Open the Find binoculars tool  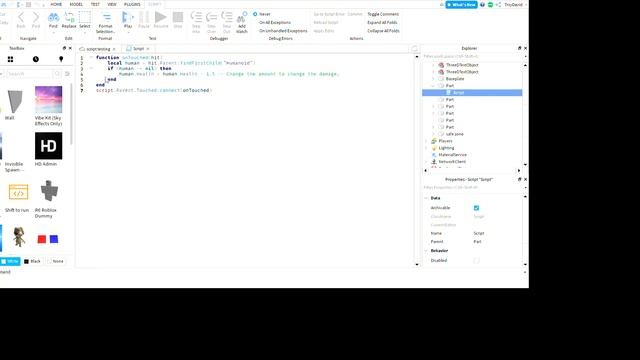point(53,17)
